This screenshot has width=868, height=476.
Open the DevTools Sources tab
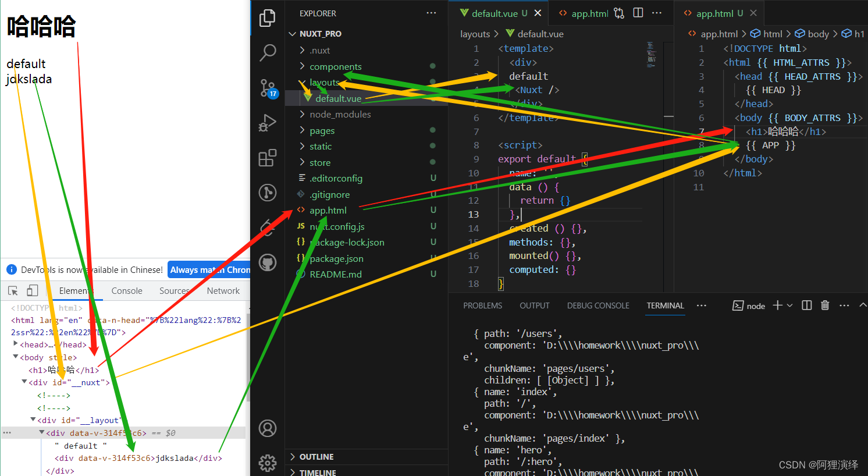[175, 290]
